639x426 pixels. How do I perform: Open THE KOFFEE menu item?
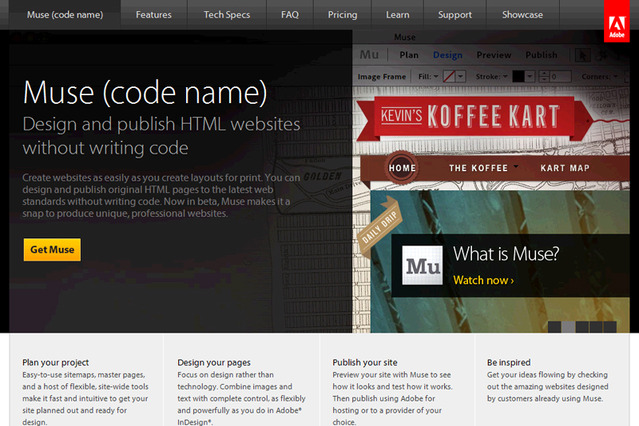(478, 168)
